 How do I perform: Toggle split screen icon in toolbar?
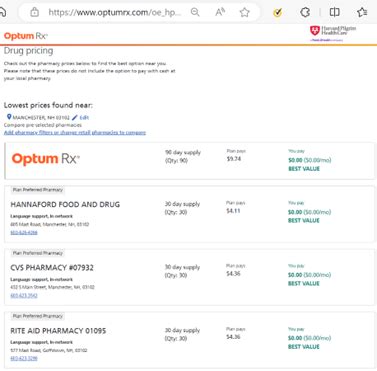tap(334, 12)
